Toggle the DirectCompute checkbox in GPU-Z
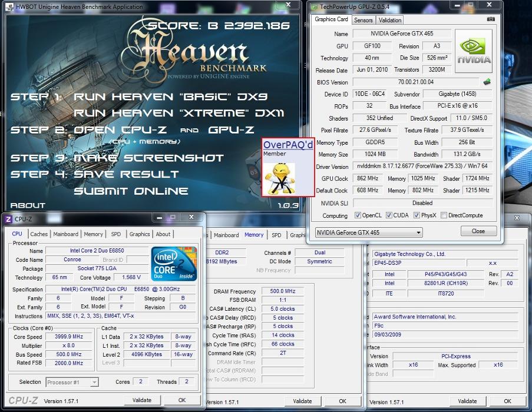Screen dimensions: 532x412 (x=444, y=215)
